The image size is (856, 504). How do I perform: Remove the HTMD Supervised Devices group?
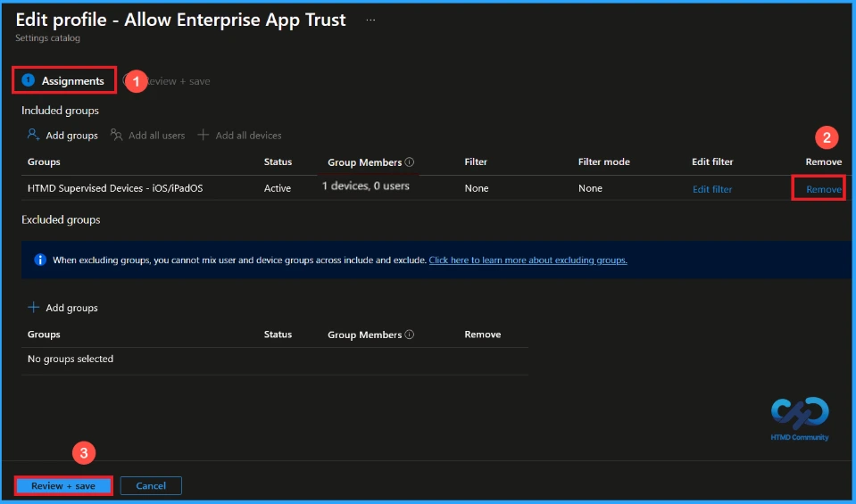point(823,189)
